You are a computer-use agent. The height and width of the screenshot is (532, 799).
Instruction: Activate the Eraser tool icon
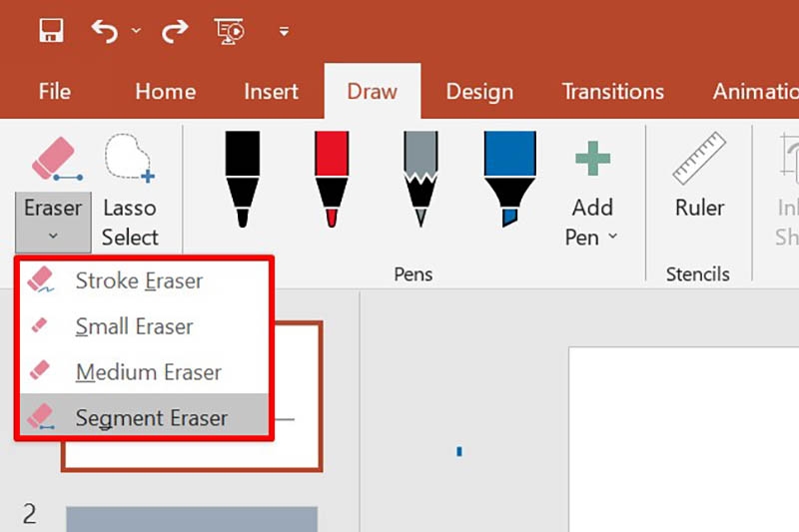(x=56, y=159)
